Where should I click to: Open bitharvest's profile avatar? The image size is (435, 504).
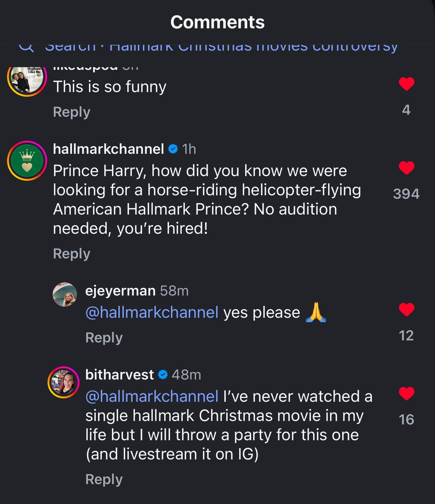[x=64, y=382]
